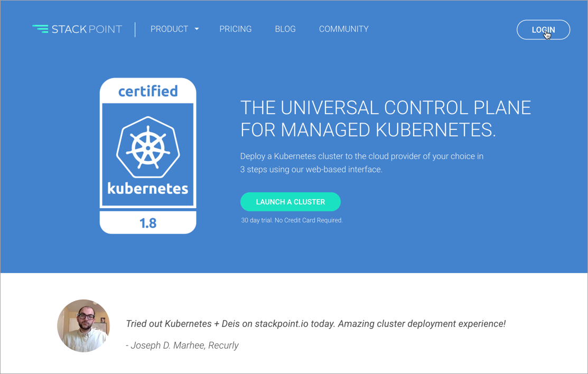Click the "Deploy a Kubernetes cluster" description text

click(362, 163)
